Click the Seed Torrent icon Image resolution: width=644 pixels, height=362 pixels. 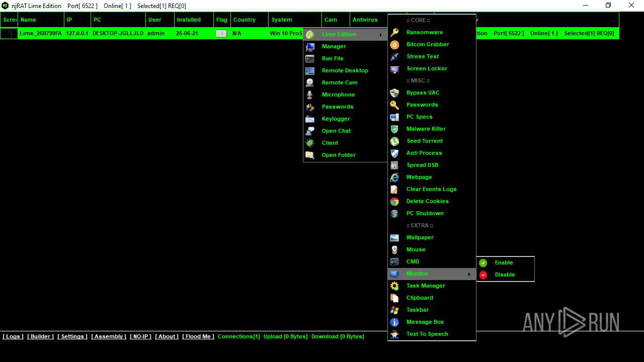tap(395, 141)
